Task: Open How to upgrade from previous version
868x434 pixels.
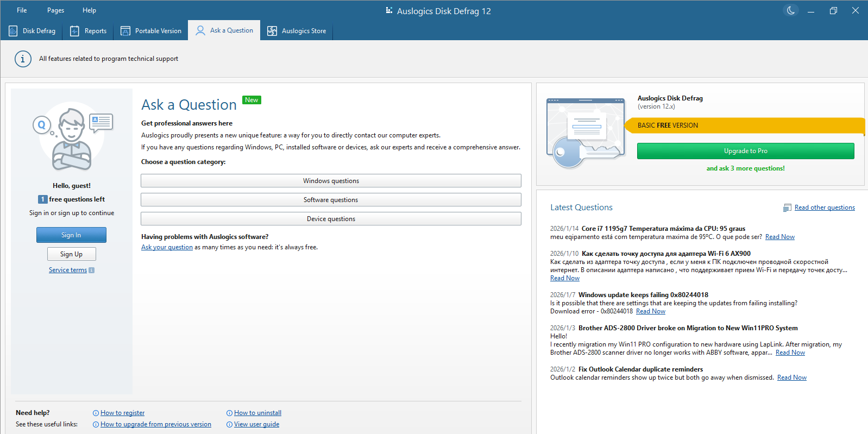Action: pyautogui.click(x=156, y=424)
